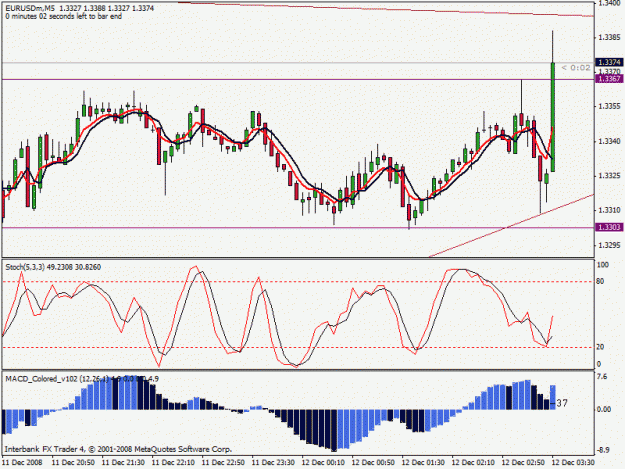
Task: Click the stochastic 100 scale label
Action: click(x=603, y=265)
